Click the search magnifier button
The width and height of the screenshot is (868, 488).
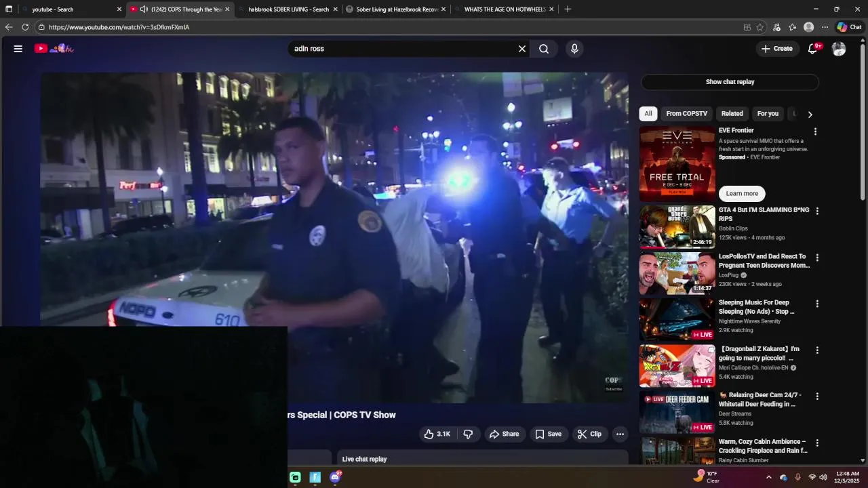pos(544,49)
